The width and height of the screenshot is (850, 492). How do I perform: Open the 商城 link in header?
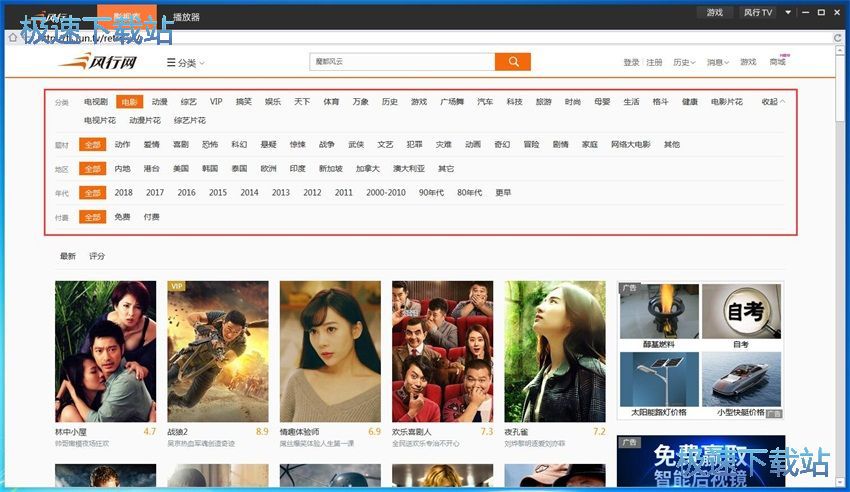(778, 61)
